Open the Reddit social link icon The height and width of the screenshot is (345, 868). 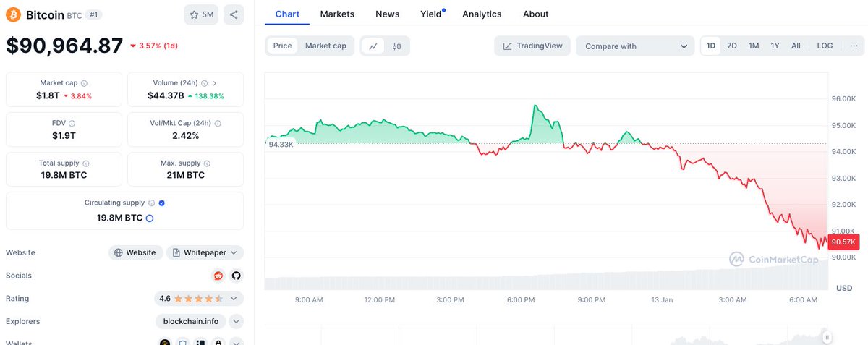[x=218, y=276]
